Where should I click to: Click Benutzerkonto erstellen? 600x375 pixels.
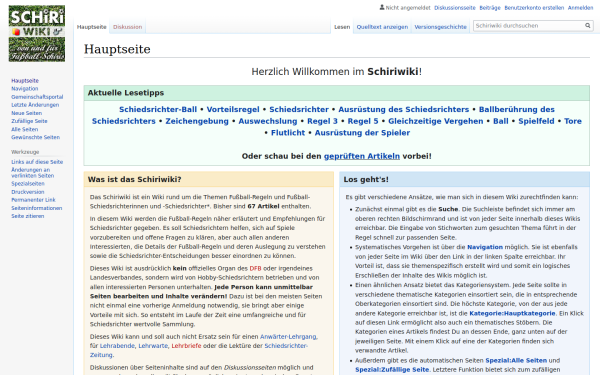point(534,8)
